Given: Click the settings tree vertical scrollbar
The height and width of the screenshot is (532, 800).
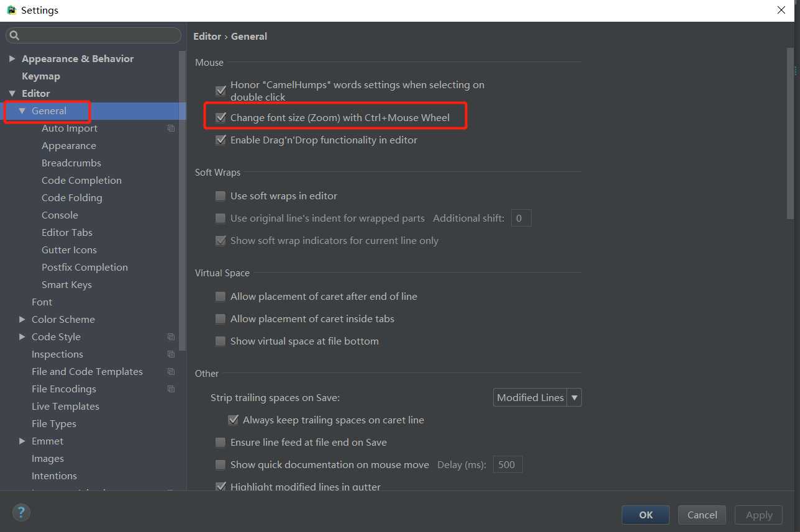Looking at the screenshot, I should 183,201.
